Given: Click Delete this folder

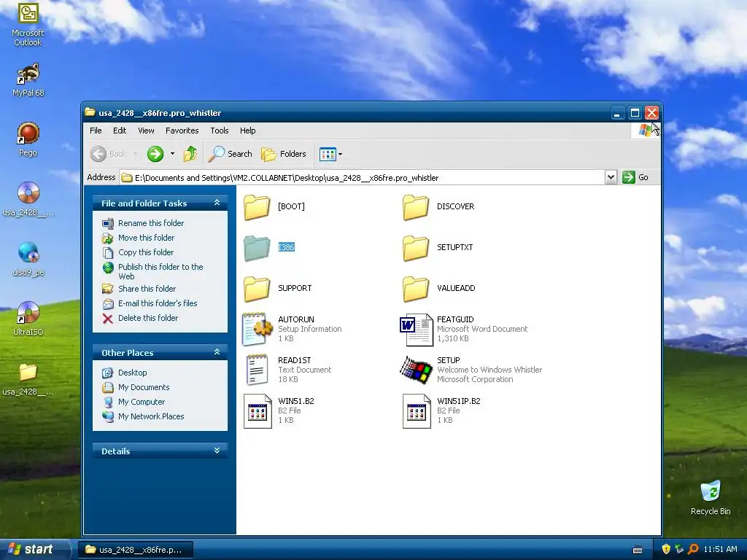Looking at the screenshot, I should click(x=148, y=318).
